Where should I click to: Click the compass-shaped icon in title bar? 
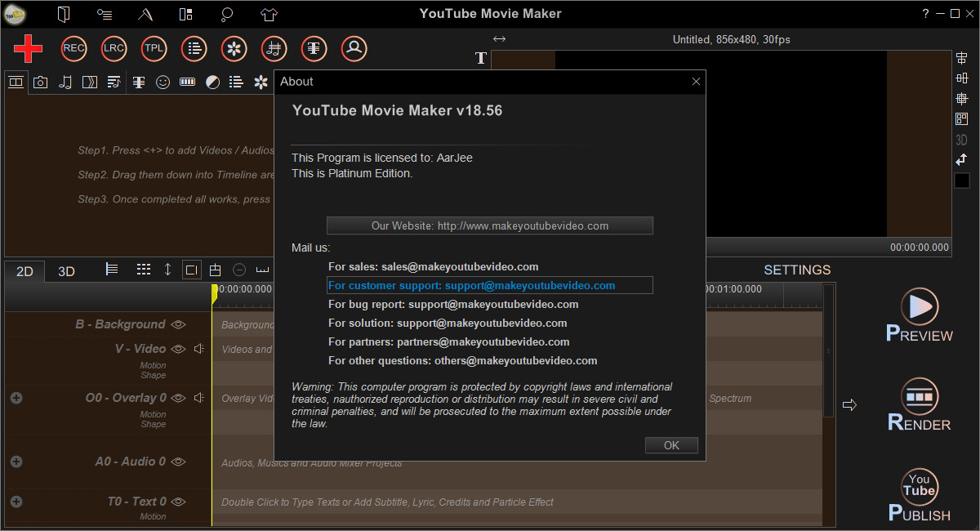(x=145, y=14)
